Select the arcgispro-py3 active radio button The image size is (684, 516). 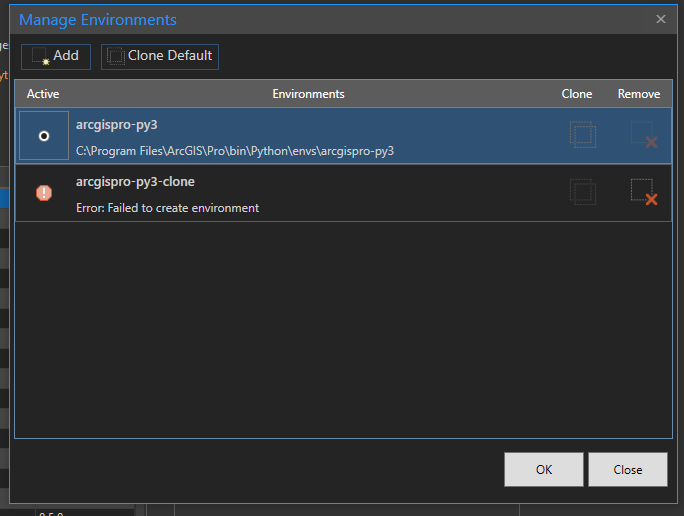(x=44, y=136)
